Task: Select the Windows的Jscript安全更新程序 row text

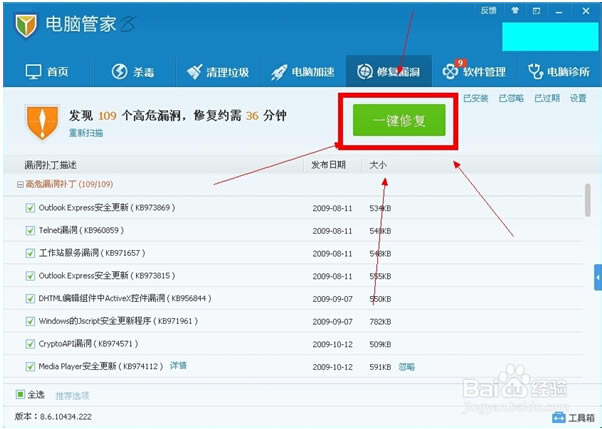Action: tap(118, 321)
